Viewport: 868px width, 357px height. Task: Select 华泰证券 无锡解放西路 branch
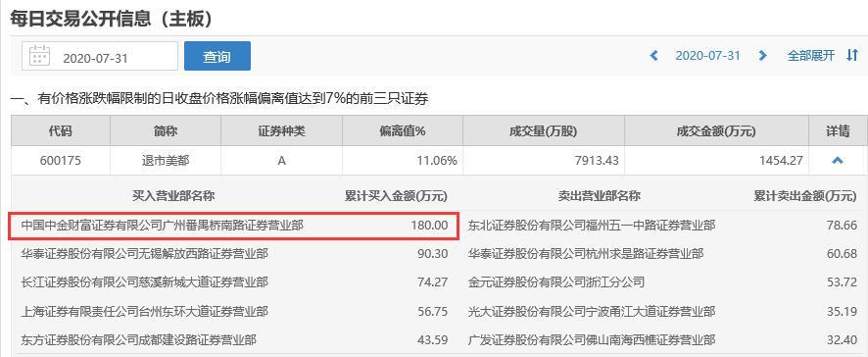[x=144, y=254]
